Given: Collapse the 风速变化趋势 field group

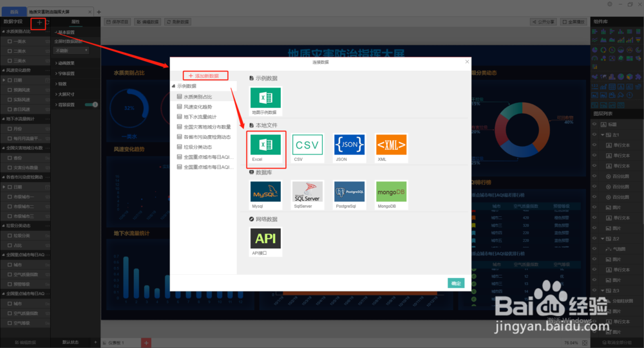Looking at the screenshot, I should (3, 71).
